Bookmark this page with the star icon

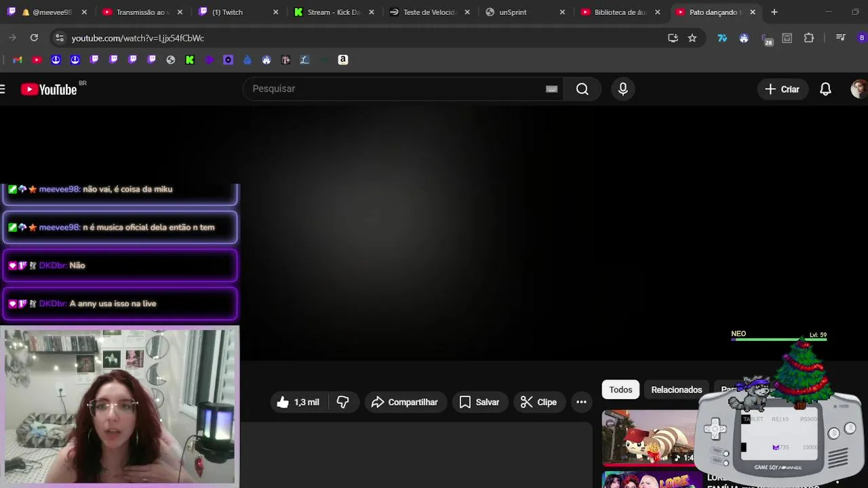point(692,38)
